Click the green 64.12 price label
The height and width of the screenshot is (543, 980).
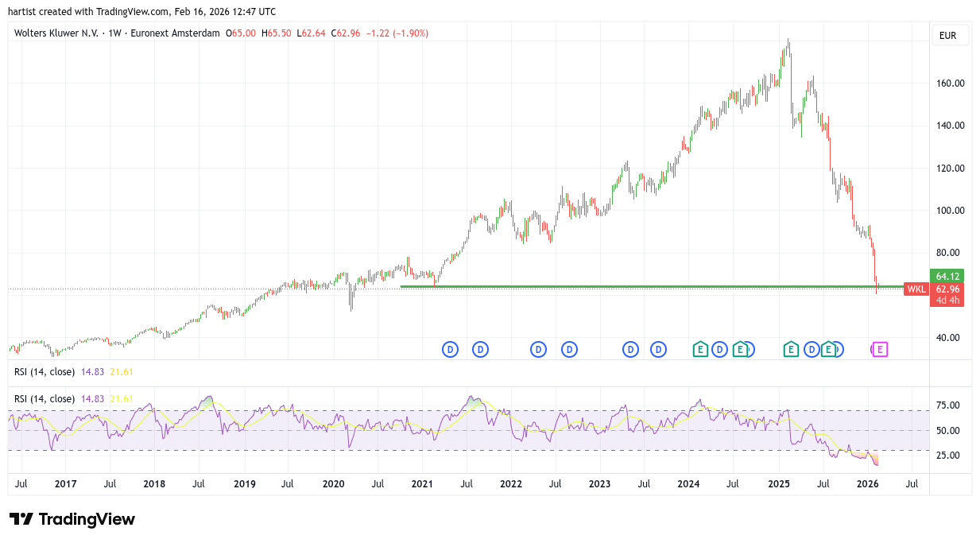(947, 277)
